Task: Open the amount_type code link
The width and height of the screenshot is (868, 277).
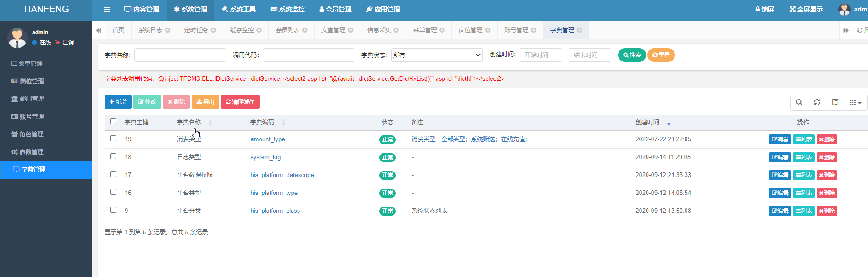Action: 268,139
